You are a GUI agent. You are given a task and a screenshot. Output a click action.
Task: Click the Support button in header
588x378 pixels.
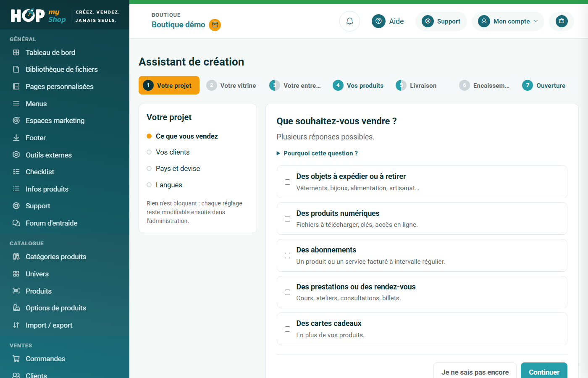(x=441, y=21)
